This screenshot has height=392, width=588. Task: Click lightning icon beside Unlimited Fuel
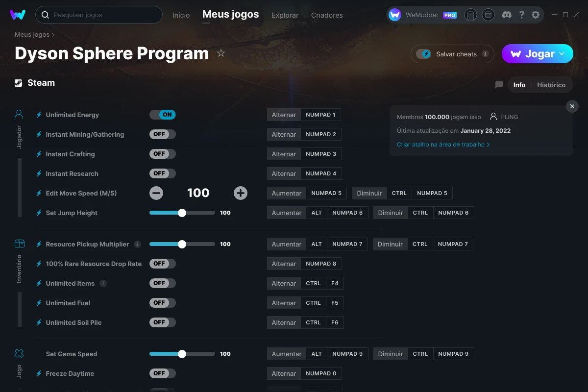click(39, 303)
